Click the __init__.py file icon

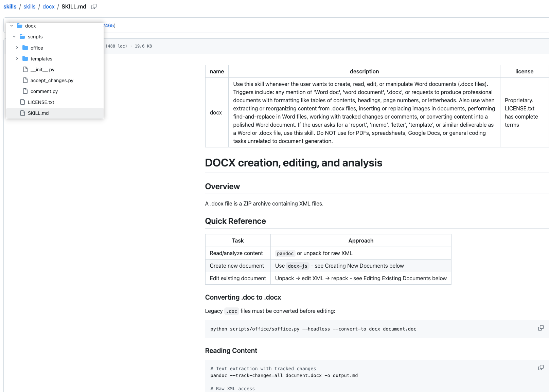[25, 69]
